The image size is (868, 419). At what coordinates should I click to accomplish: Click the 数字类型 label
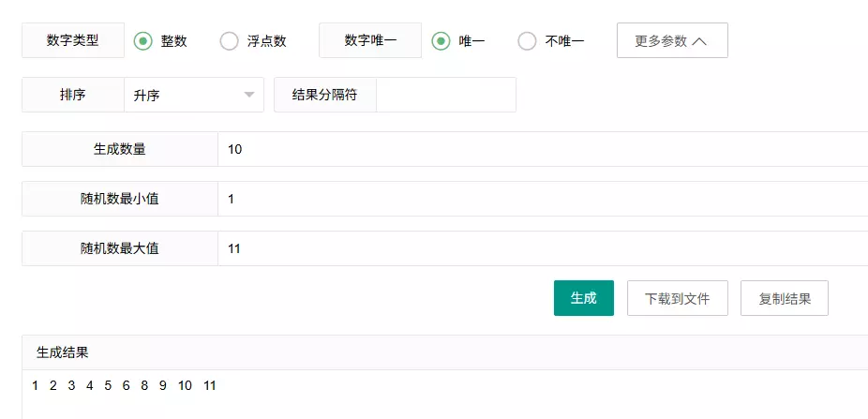[x=73, y=41]
